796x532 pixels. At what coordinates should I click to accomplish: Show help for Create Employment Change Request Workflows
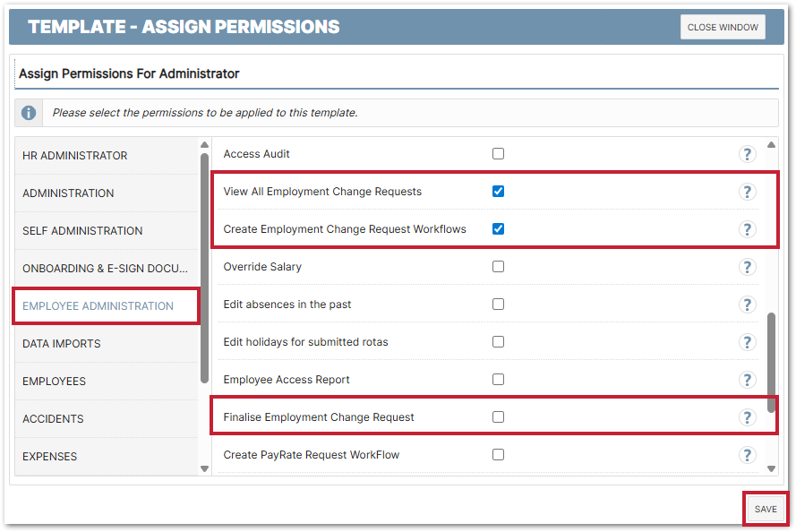(x=747, y=229)
